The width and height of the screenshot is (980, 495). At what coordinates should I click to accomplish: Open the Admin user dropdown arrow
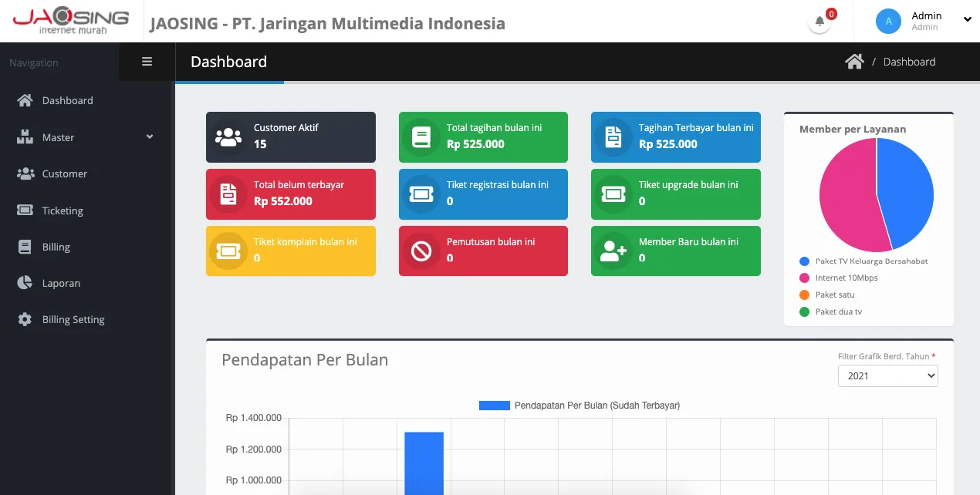pyautogui.click(x=967, y=20)
